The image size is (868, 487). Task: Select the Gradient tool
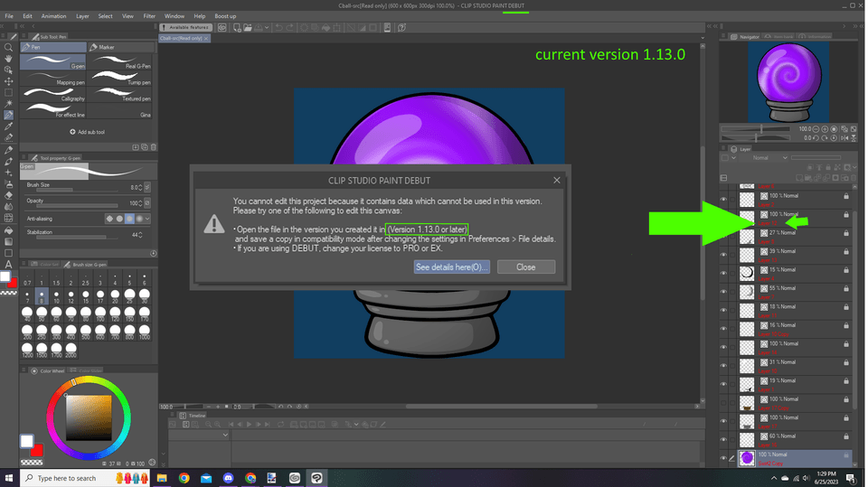pyautogui.click(x=8, y=242)
